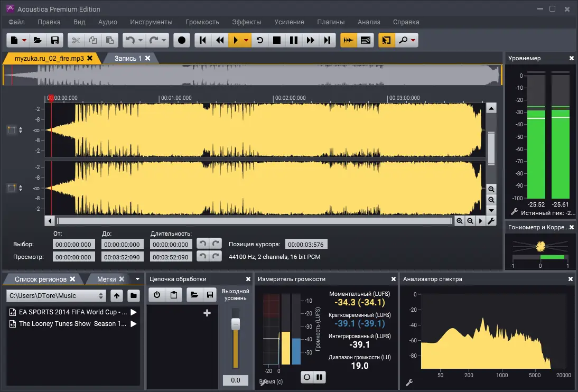This screenshot has width=578, height=392.
Task: Zoom out horizontally below the waveform
Action: [x=470, y=221]
